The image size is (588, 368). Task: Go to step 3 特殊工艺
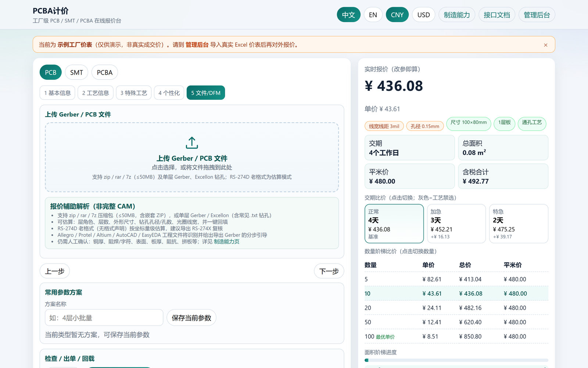(134, 93)
